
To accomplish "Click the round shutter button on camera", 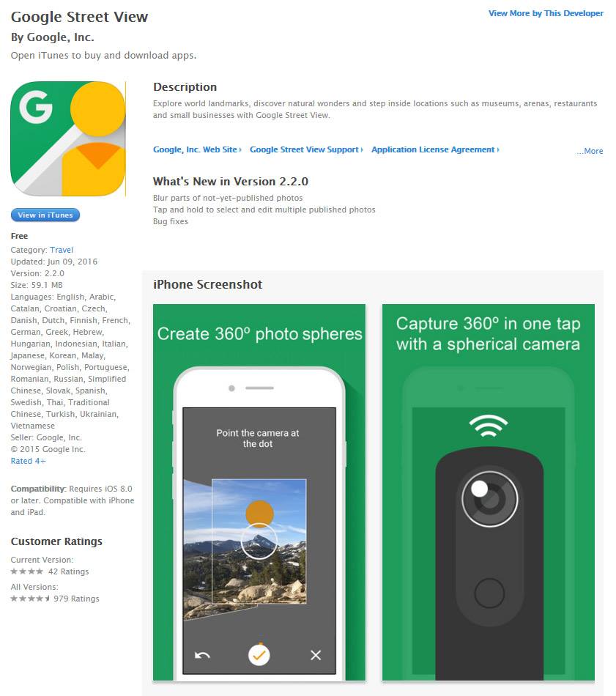I will (x=489, y=593).
